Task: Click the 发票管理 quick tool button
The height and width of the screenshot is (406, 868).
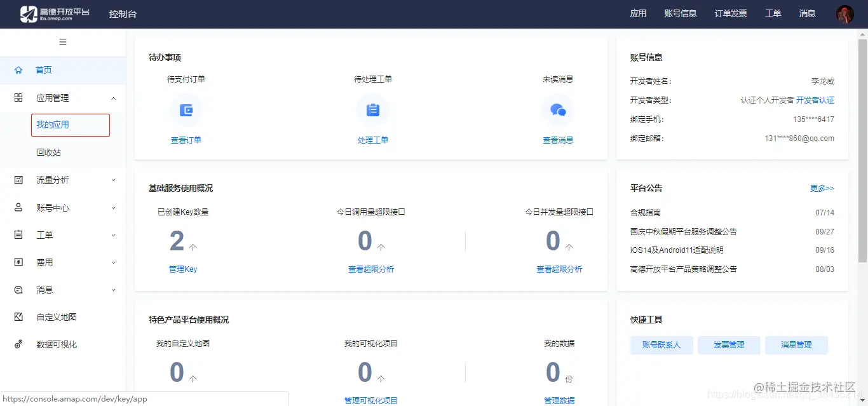Action: coord(729,344)
